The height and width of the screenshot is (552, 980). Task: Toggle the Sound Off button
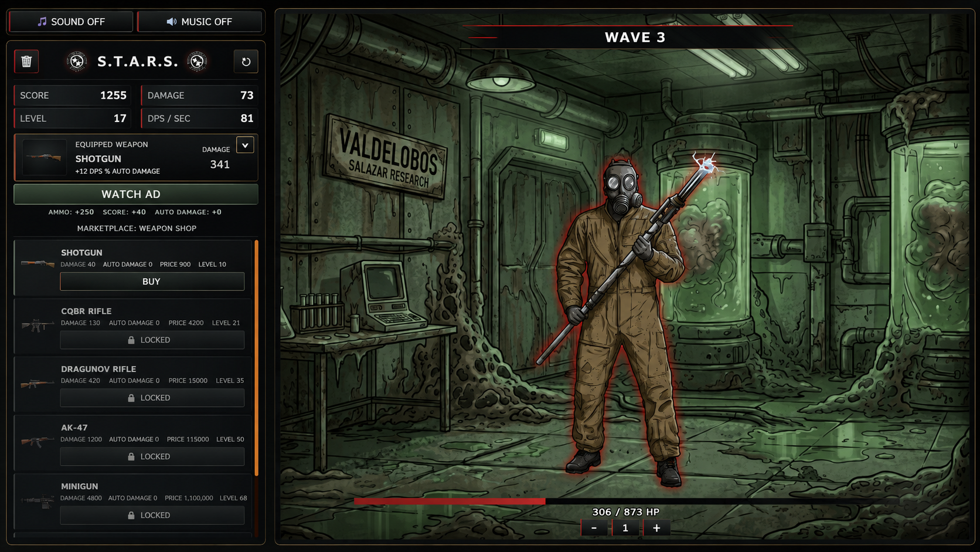[71, 22]
